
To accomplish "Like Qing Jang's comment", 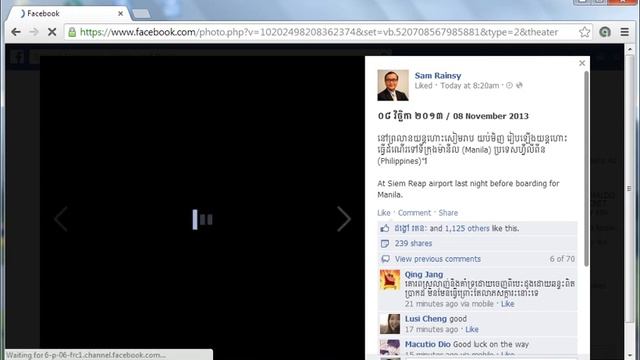I will pos(507,304).
